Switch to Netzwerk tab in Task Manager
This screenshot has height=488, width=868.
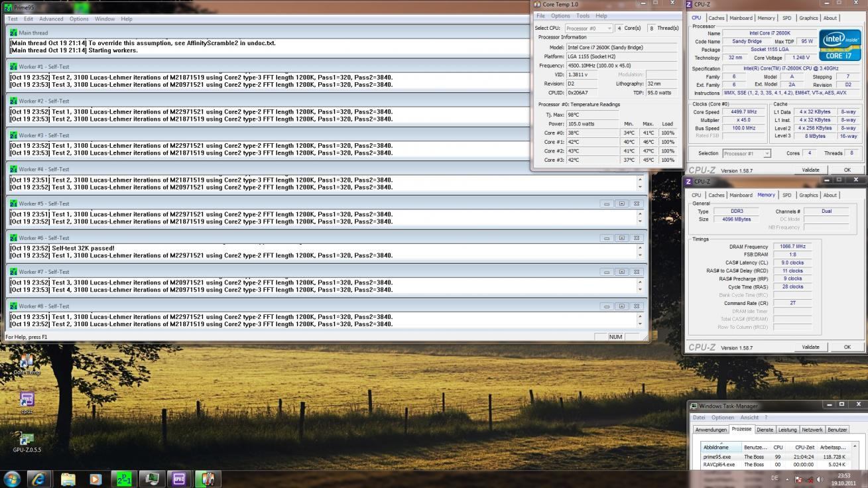click(x=812, y=430)
